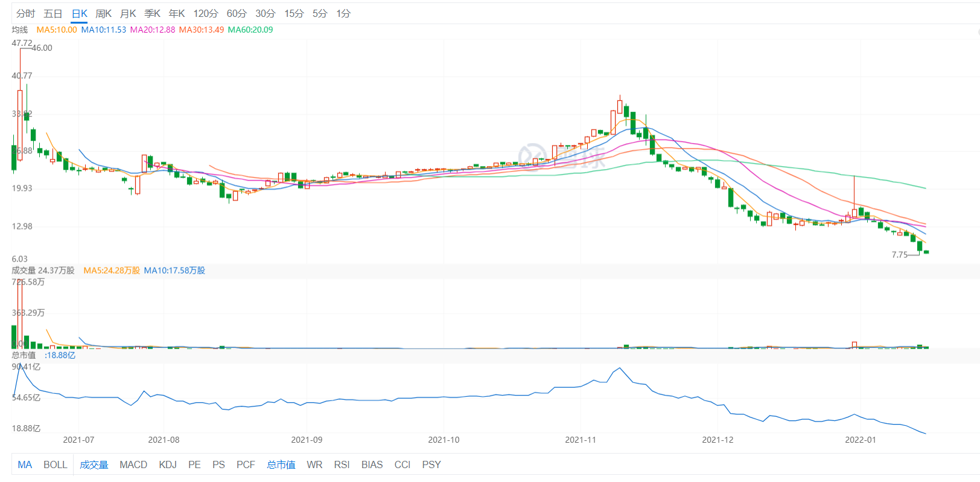Click the 2021-11 date marker on axis
The width and height of the screenshot is (980, 482).
tap(581, 440)
